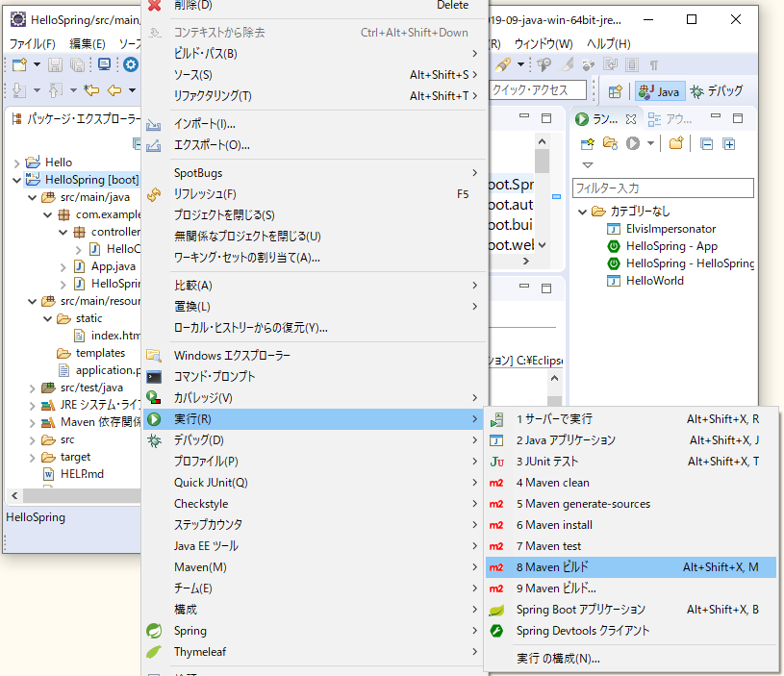Screen dimensions: 784x676
Task: Click the New wizard toolbar icon
Action: tap(17, 64)
